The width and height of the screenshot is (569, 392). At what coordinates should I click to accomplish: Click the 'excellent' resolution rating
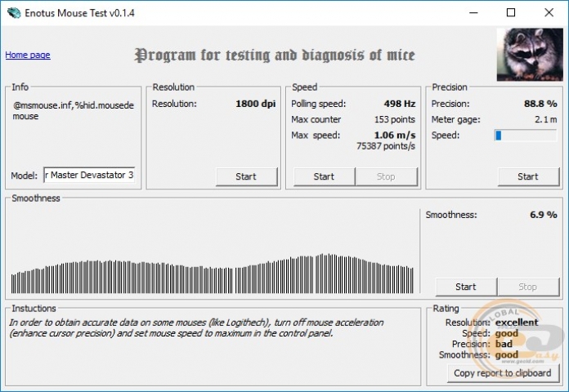click(x=517, y=323)
